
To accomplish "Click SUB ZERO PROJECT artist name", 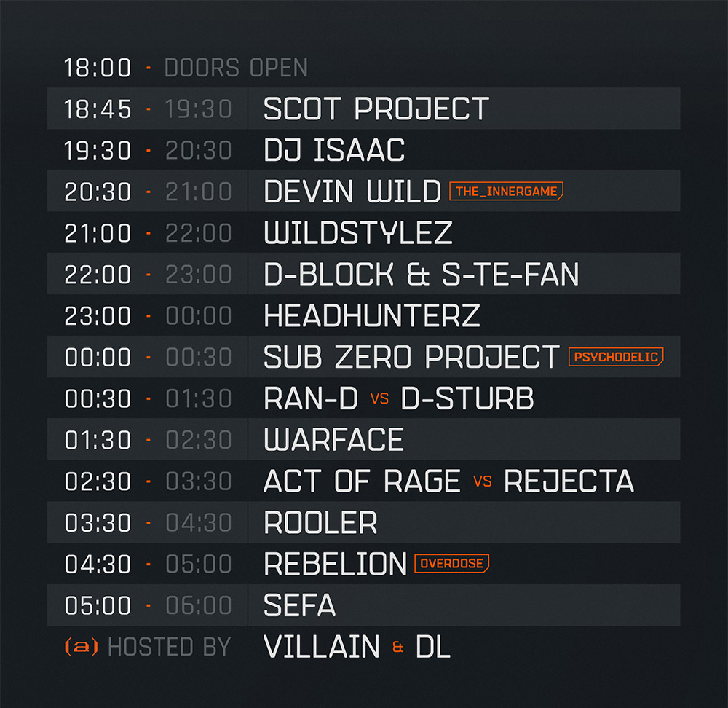I will (411, 357).
